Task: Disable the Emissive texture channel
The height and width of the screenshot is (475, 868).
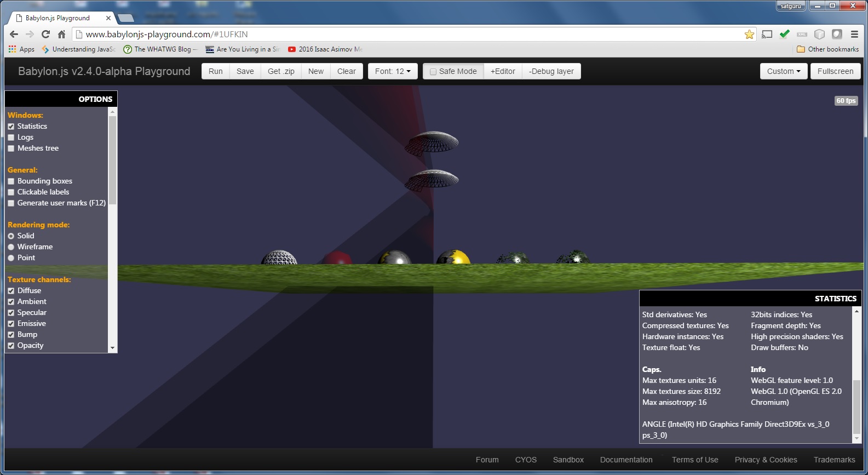Action: [x=11, y=324]
